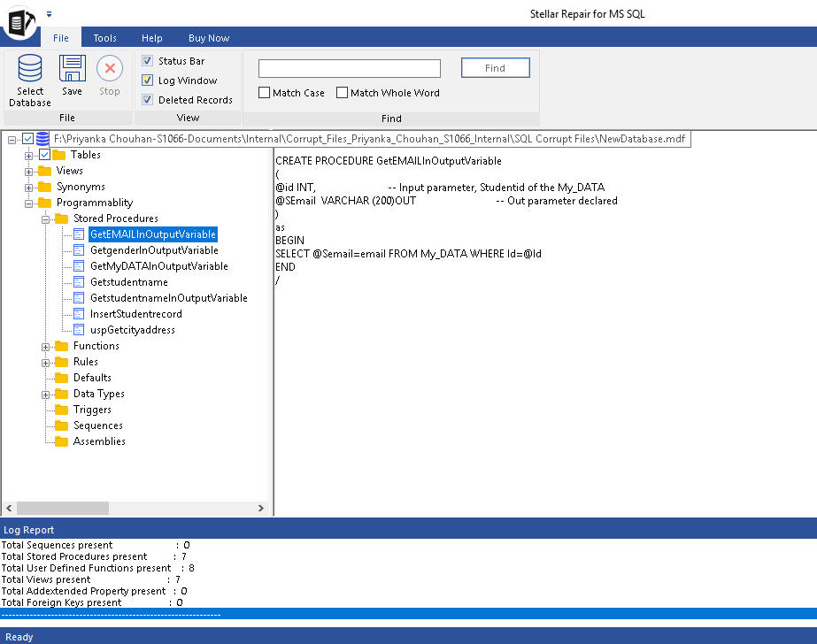Viewport: 817px width, 644px height.
Task: Click the Select Database icon
Action: 30,68
